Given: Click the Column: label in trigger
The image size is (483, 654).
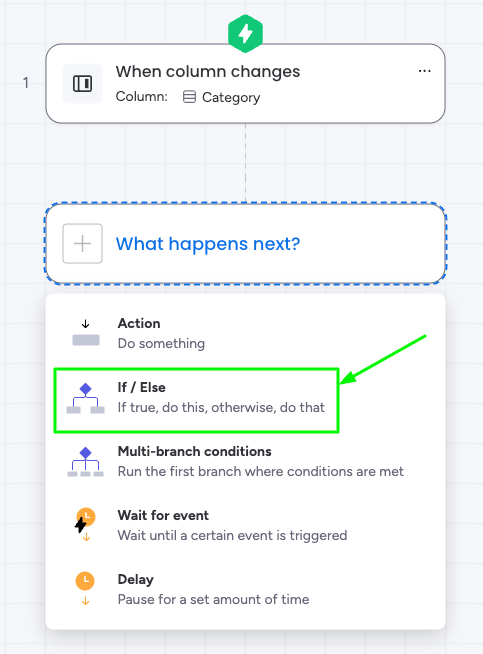Looking at the screenshot, I should click(x=141, y=96).
